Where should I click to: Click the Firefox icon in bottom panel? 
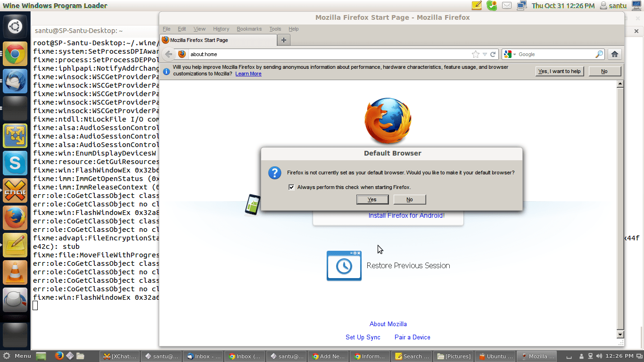pyautogui.click(x=59, y=356)
